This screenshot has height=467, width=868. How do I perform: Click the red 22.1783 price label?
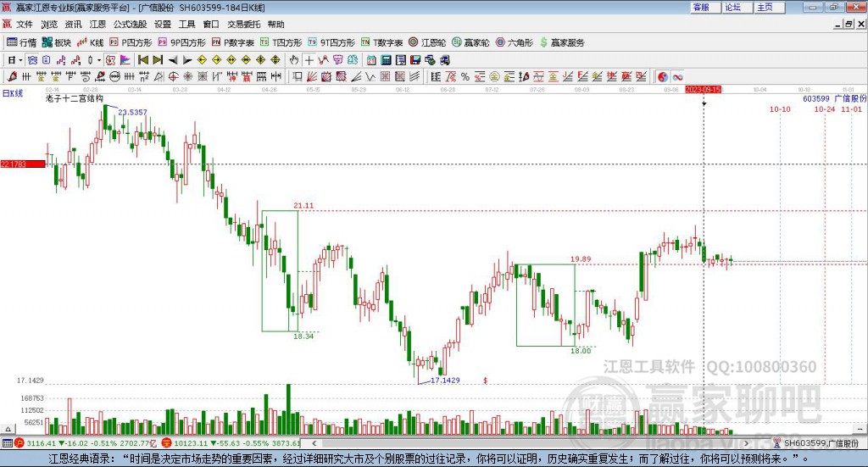coord(23,164)
